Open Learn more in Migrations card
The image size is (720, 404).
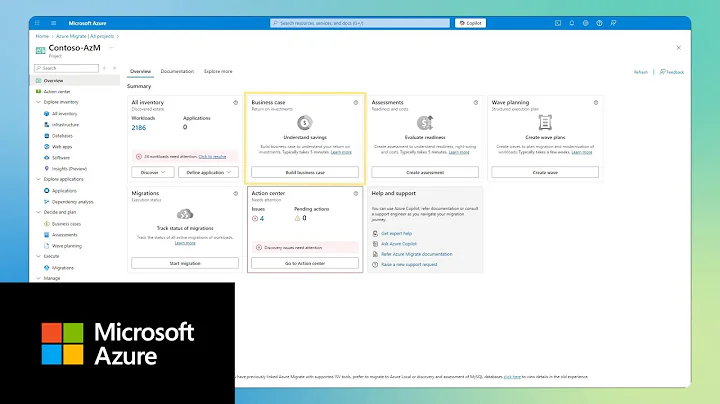(x=185, y=243)
